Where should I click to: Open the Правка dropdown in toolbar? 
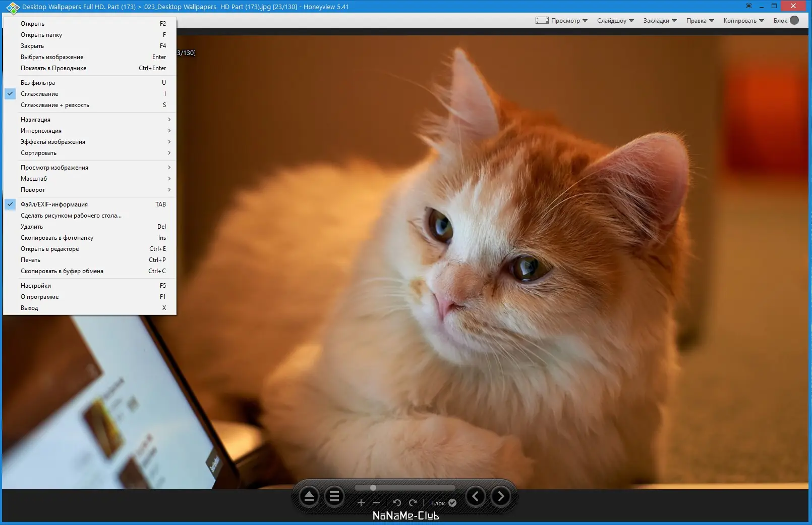point(700,21)
